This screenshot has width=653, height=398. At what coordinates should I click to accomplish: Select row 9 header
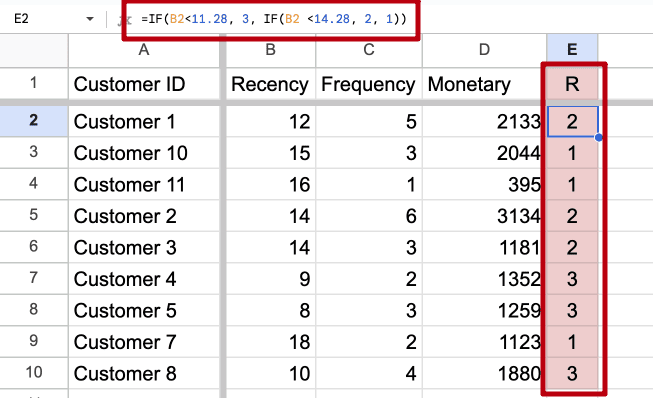click(x=34, y=341)
